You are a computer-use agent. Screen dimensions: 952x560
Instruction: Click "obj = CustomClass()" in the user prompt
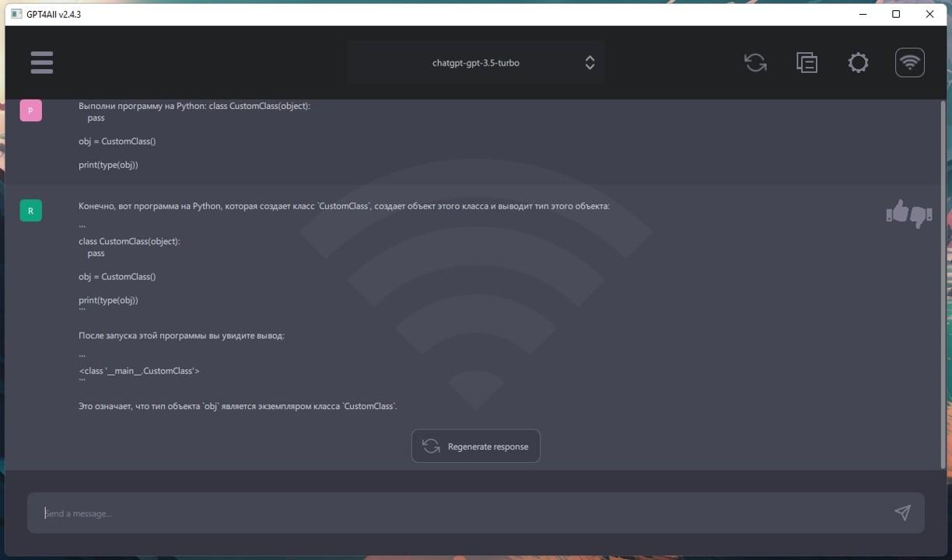[x=117, y=142]
